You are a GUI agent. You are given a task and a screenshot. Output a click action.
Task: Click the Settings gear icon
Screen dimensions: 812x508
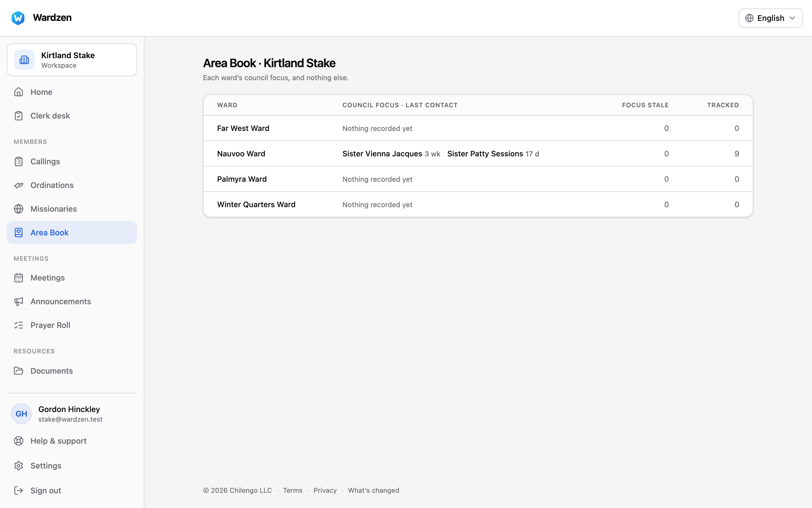18,466
